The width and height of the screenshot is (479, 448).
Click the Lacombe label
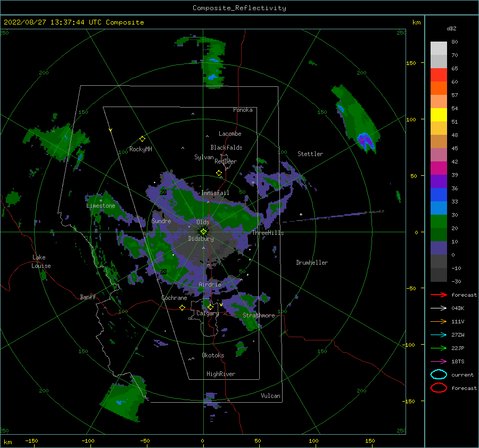point(230,134)
